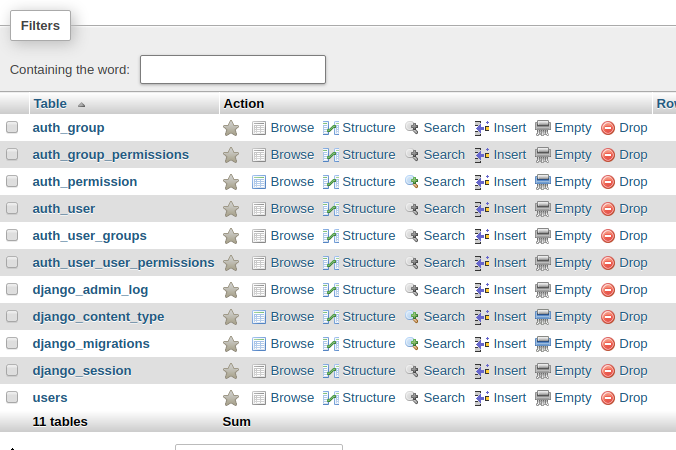
Task: Click Browse link for django_session table
Action: (x=292, y=371)
